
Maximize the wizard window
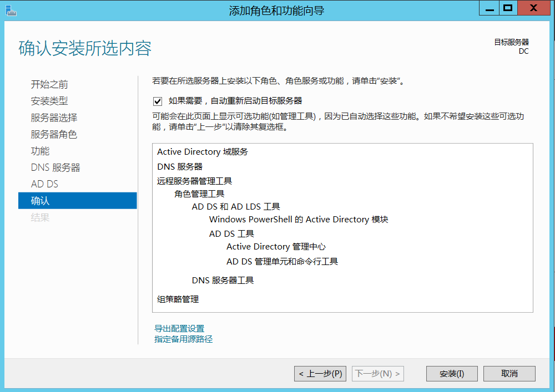(507, 8)
